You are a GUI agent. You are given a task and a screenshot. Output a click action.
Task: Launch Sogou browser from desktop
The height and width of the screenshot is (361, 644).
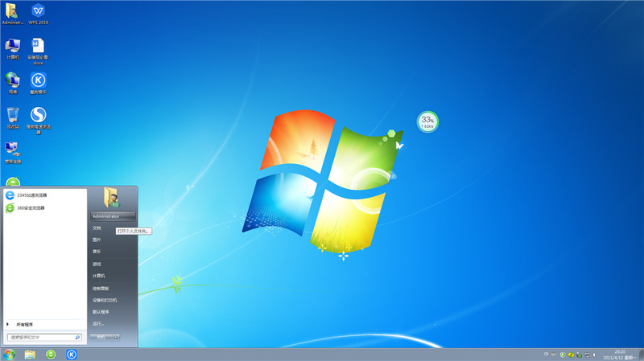[x=38, y=115]
